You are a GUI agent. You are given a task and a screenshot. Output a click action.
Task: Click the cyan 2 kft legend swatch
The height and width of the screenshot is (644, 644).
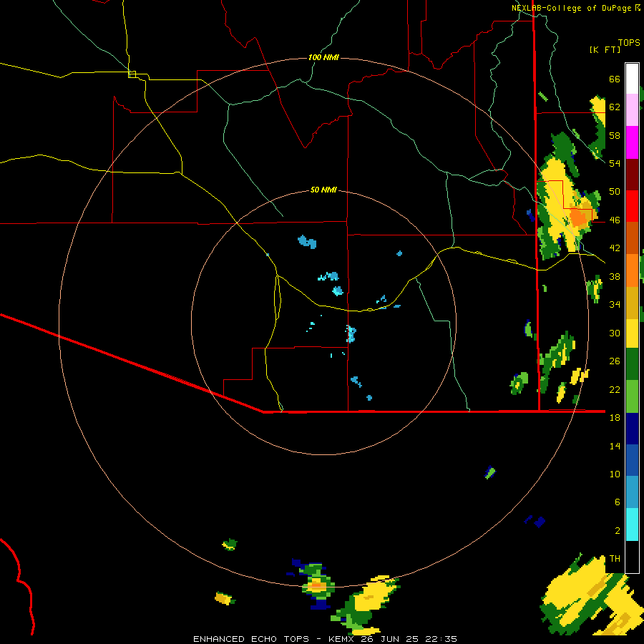[632, 525]
